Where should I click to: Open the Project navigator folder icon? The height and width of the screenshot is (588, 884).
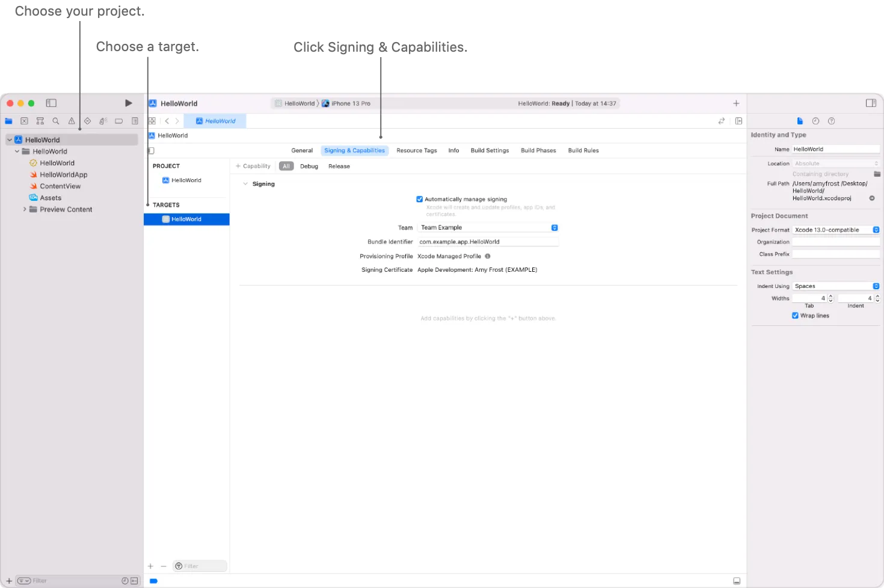[8, 121]
